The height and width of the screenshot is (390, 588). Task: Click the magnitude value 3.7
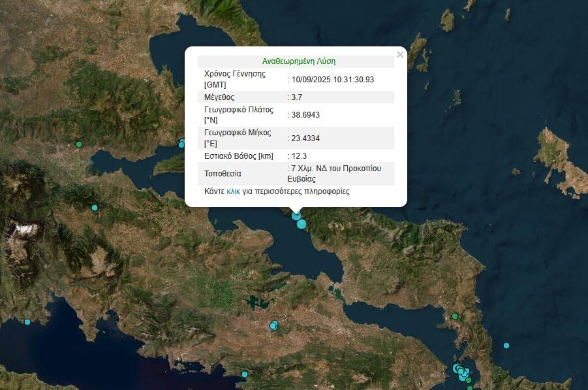pyautogui.click(x=296, y=97)
